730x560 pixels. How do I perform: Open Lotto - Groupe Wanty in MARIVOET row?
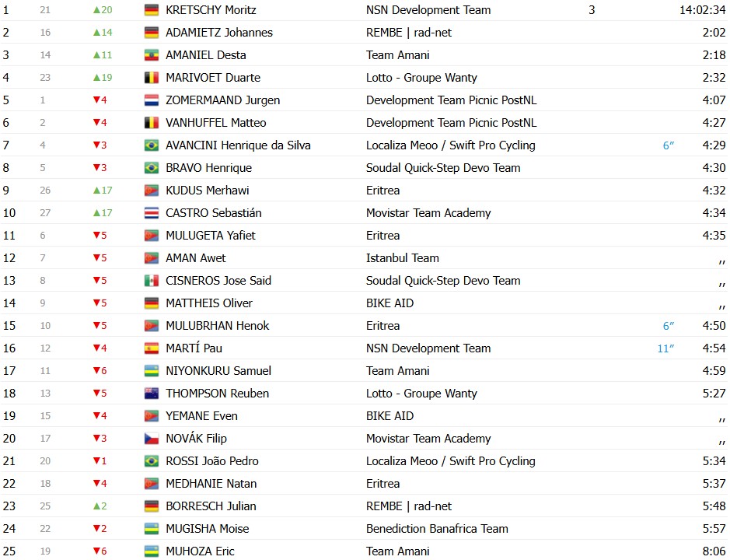[x=421, y=78]
